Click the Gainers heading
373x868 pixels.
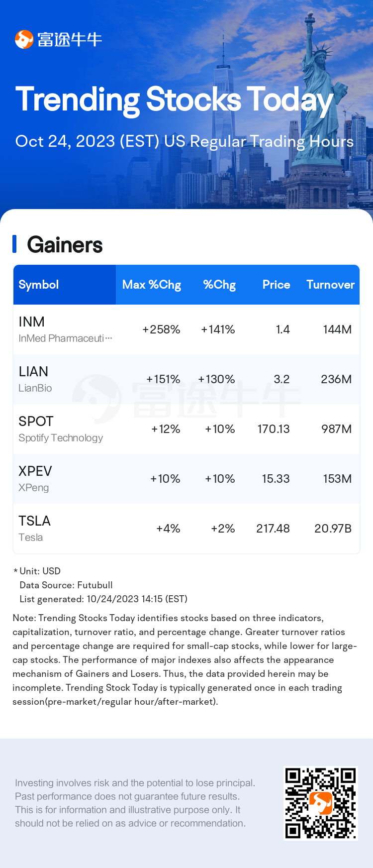pyautogui.click(x=65, y=245)
